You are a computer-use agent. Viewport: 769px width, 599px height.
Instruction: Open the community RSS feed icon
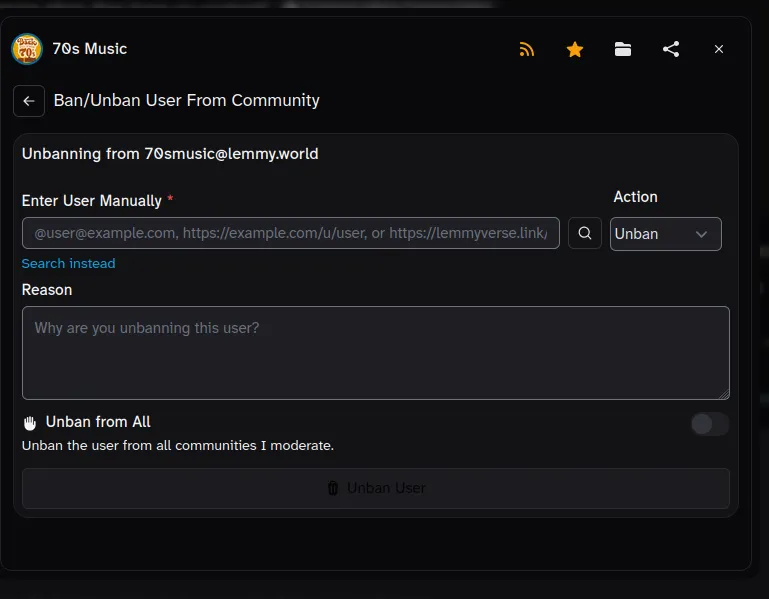[527, 49]
